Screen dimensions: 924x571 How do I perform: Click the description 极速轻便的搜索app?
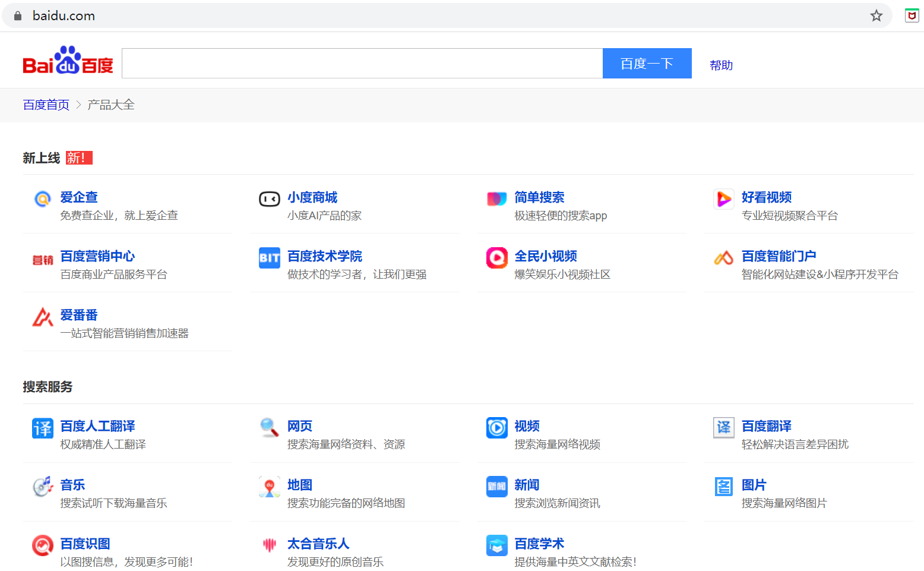coord(561,216)
